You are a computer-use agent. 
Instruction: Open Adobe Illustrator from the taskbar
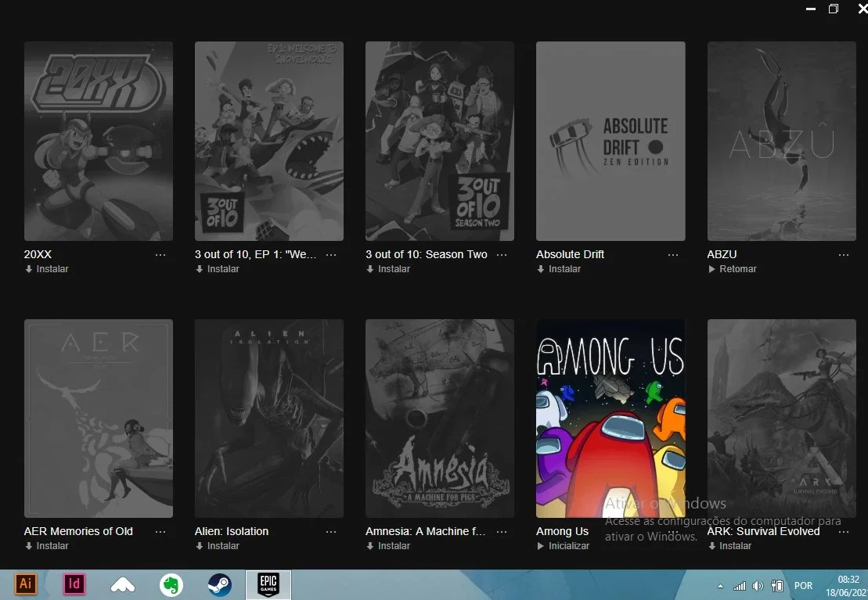pyautogui.click(x=26, y=584)
